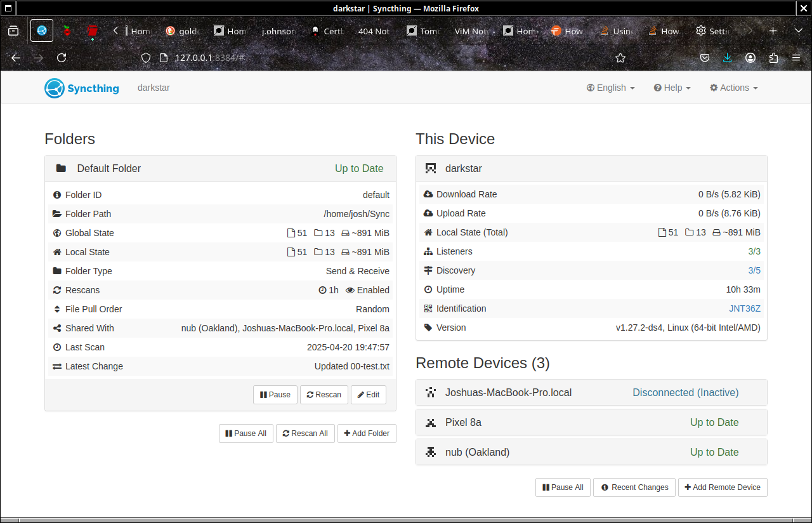812x523 pixels.
Task: Click the darkstar device identicon
Action: pos(431,168)
